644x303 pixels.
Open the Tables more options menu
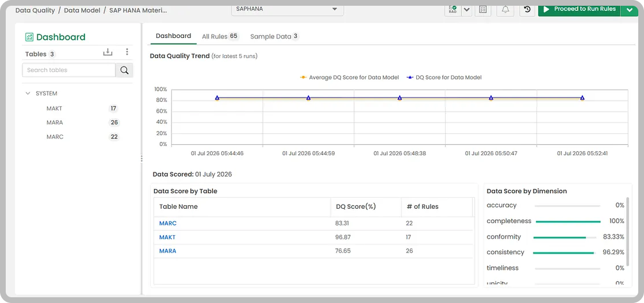(127, 52)
